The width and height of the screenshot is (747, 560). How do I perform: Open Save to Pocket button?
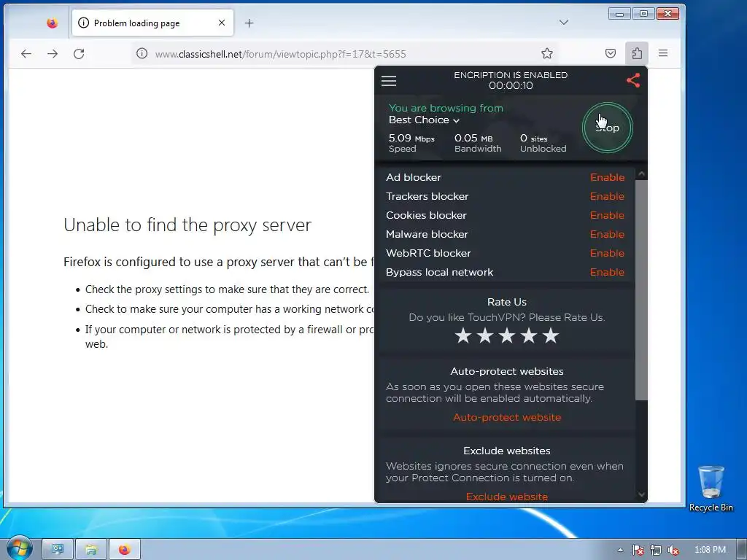[x=611, y=53]
